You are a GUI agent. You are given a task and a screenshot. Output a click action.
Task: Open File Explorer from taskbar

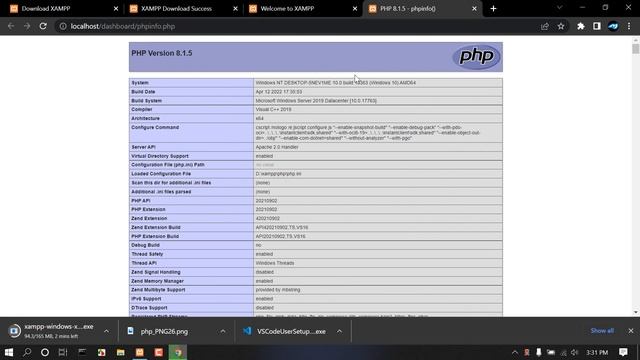click(121, 352)
